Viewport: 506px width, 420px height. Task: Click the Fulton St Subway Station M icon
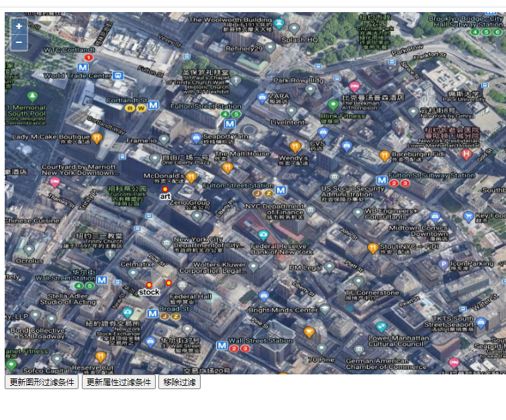[x=382, y=180]
